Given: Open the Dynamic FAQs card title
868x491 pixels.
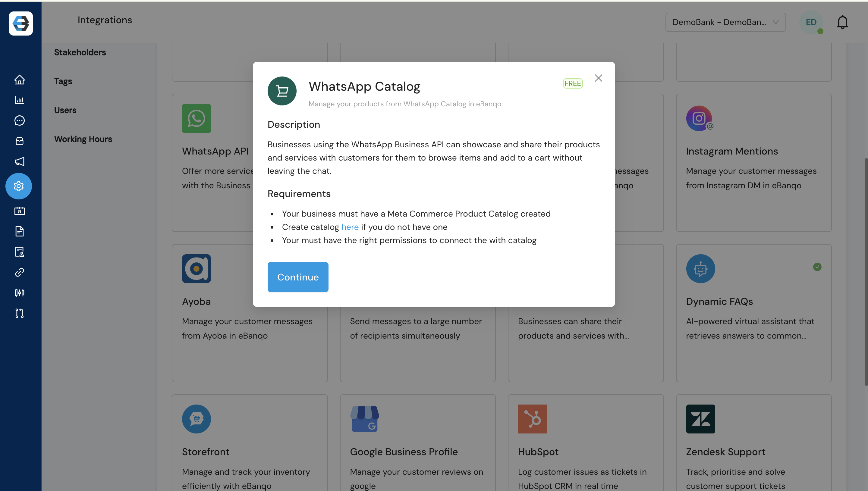Looking at the screenshot, I should pos(720,302).
